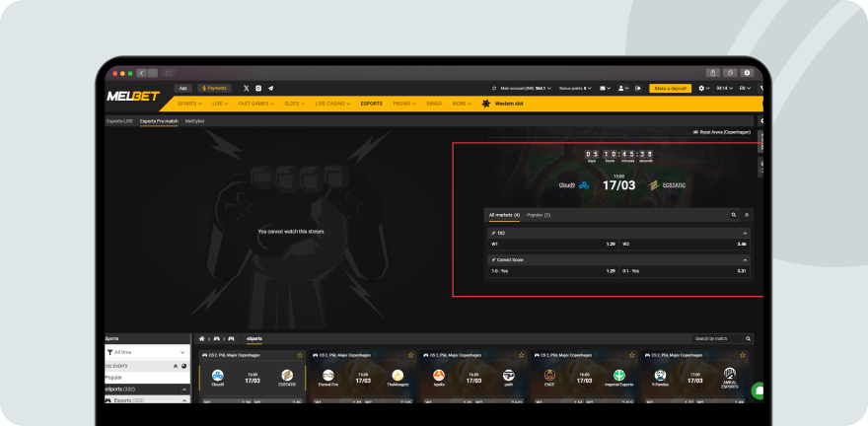Open the Live Casino dropdown menu

(332, 104)
